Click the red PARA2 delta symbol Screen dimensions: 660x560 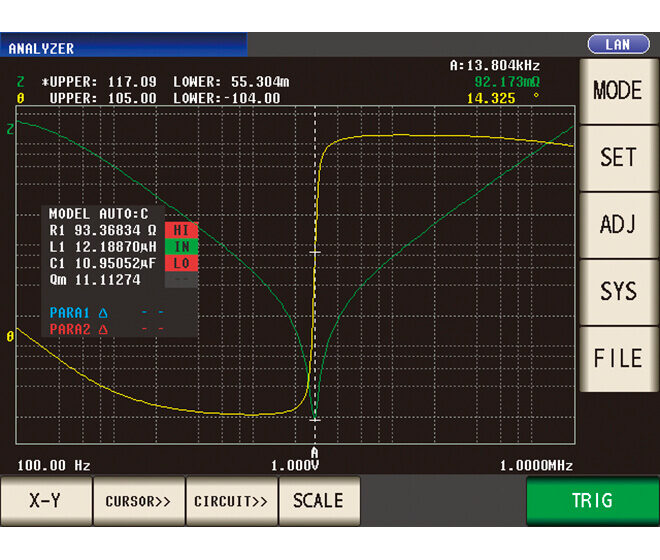[x=103, y=328]
